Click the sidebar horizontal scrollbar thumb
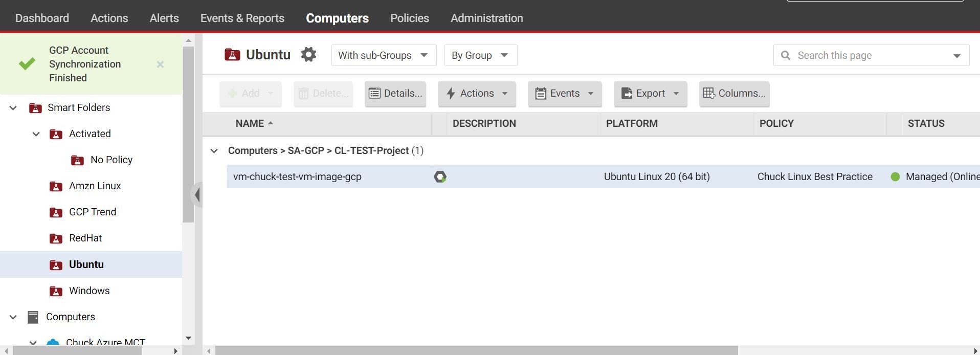Screen dimensions: 980x355 (77, 350)
